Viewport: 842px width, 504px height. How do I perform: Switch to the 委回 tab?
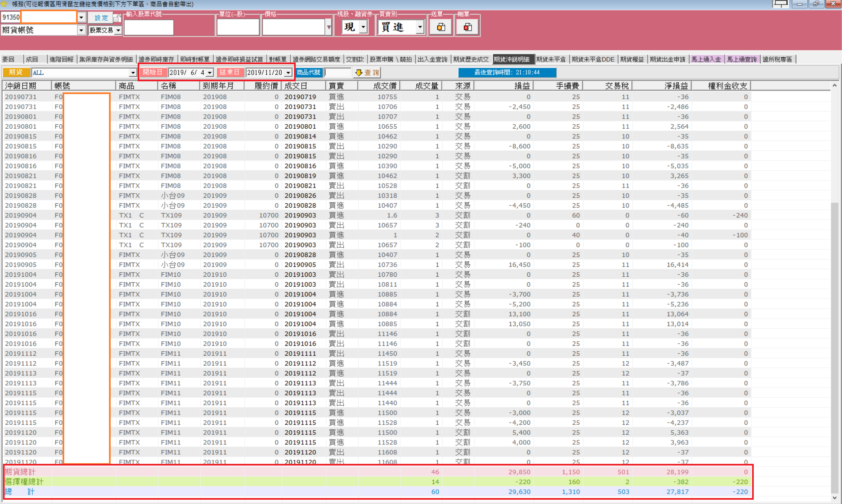point(12,59)
